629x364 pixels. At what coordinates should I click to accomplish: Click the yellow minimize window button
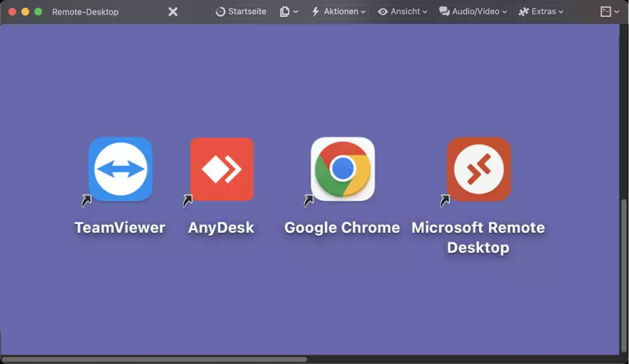[25, 11]
